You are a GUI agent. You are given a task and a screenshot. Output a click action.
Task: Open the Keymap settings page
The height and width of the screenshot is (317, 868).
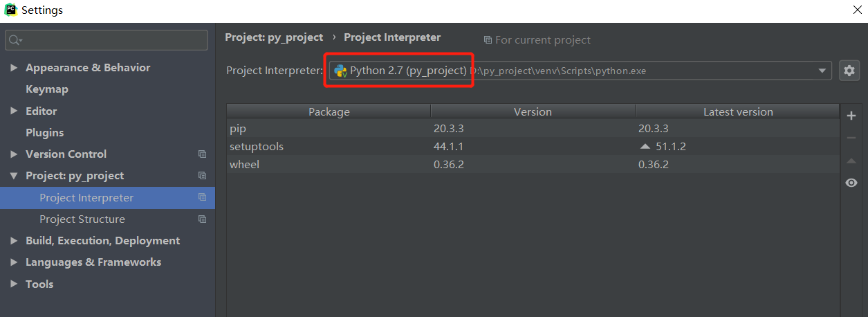click(x=47, y=89)
